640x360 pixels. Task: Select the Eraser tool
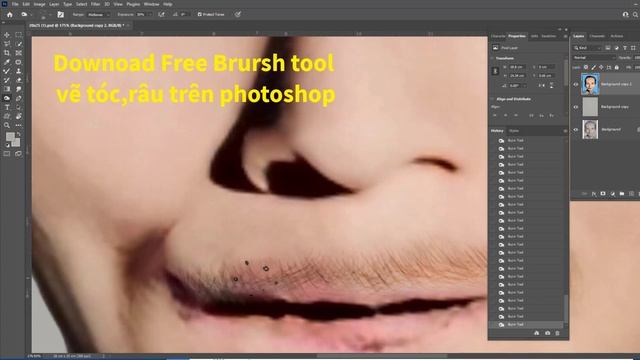pos(18,80)
